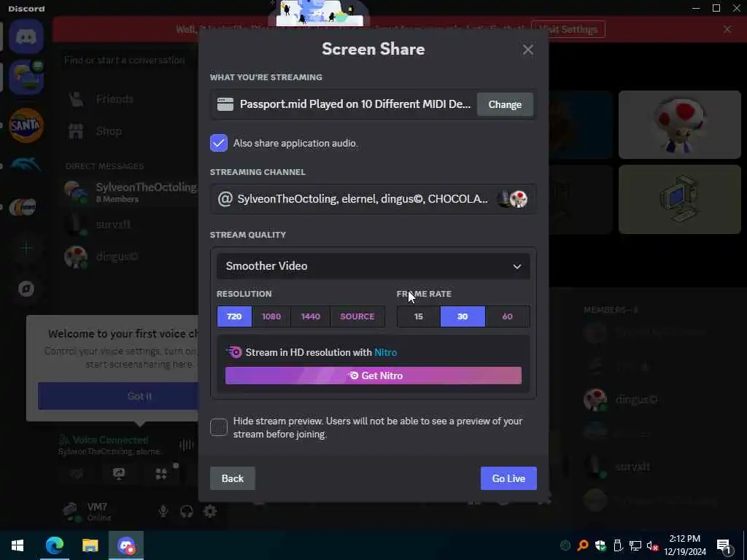747x560 pixels.
Task: Select SOURCE resolution
Action: pos(357,316)
